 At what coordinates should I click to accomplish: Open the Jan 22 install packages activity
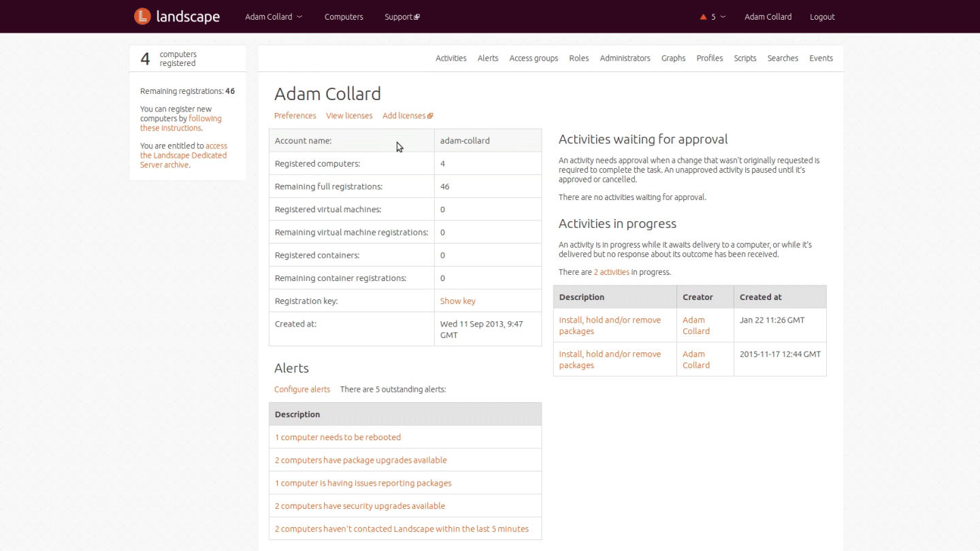[610, 325]
